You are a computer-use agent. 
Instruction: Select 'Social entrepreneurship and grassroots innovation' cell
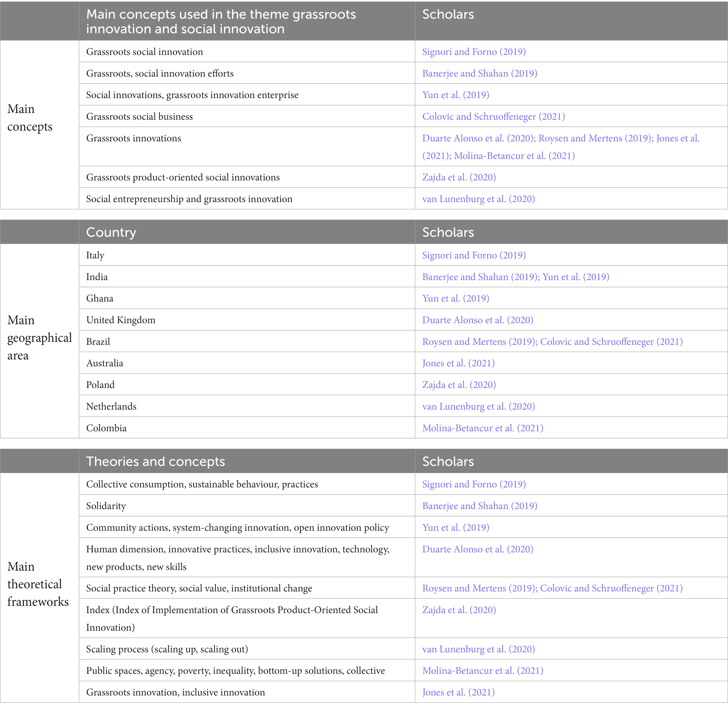click(x=247, y=199)
